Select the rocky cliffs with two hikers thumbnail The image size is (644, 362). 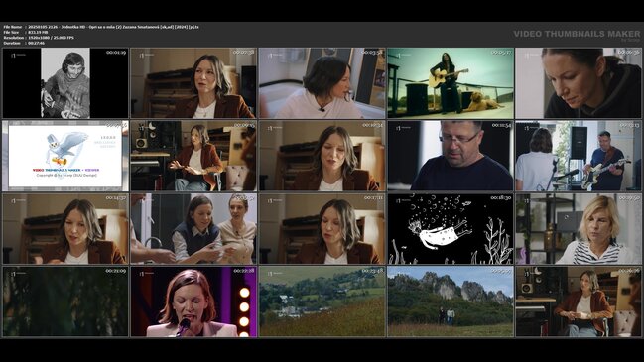(x=451, y=302)
